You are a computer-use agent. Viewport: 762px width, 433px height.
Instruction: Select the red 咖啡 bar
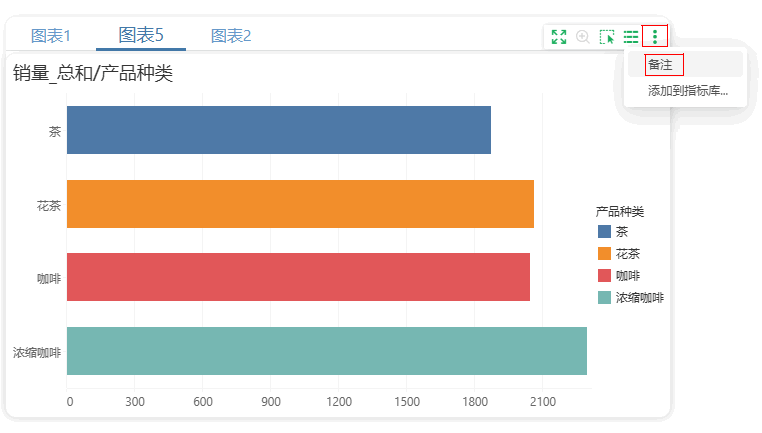[298, 277]
